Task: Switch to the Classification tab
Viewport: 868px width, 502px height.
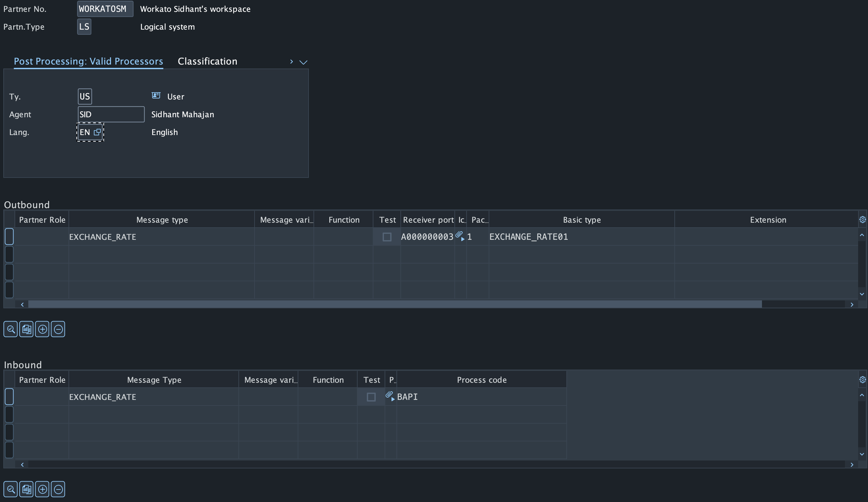Action: [207, 61]
